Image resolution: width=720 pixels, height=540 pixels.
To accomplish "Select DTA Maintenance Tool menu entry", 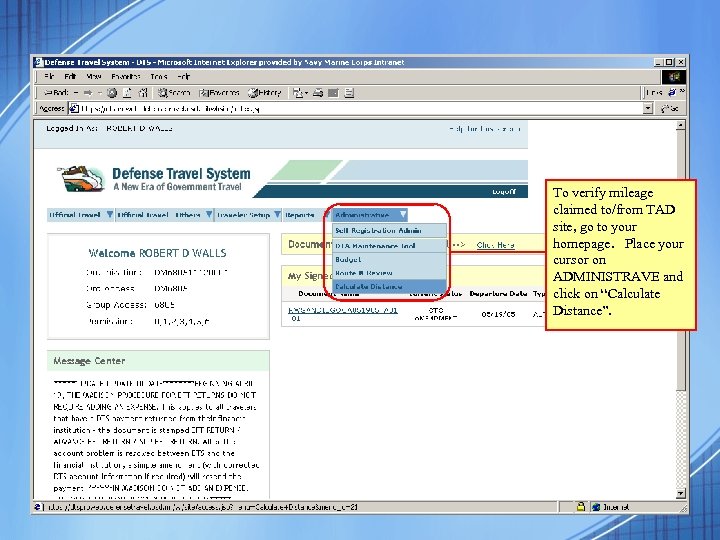I will point(389,246).
